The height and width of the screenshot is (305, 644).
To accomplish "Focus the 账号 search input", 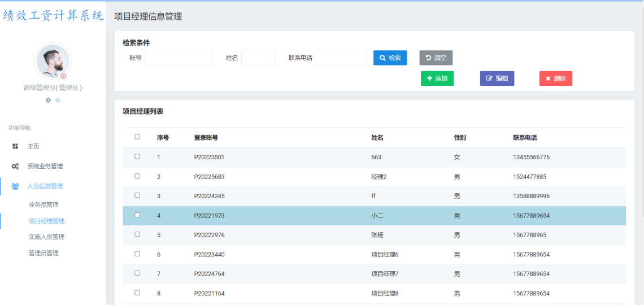I will point(179,58).
